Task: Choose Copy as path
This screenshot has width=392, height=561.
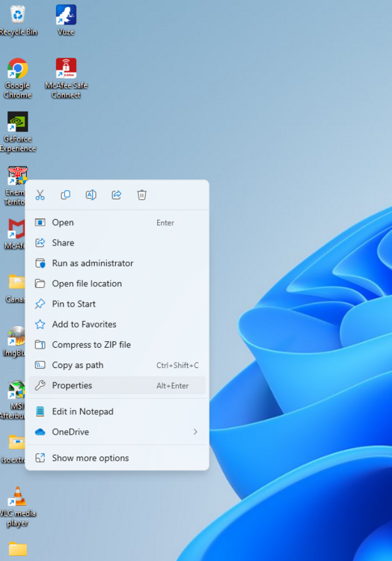Action: click(x=117, y=365)
